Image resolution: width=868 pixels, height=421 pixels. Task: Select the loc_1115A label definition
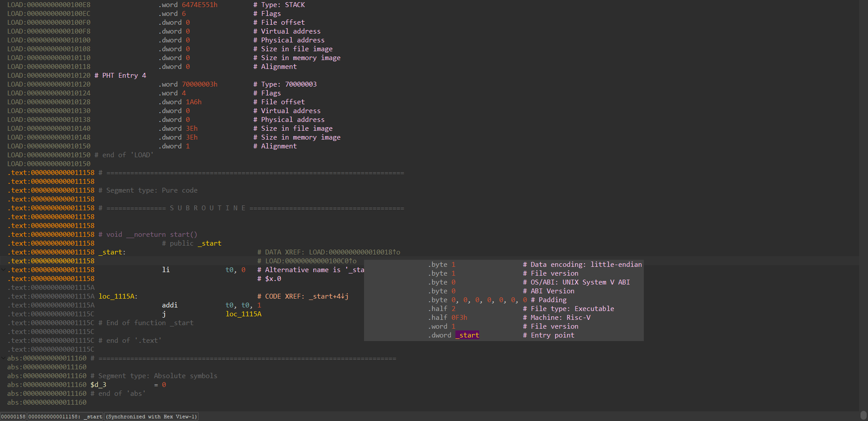coord(116,296)
